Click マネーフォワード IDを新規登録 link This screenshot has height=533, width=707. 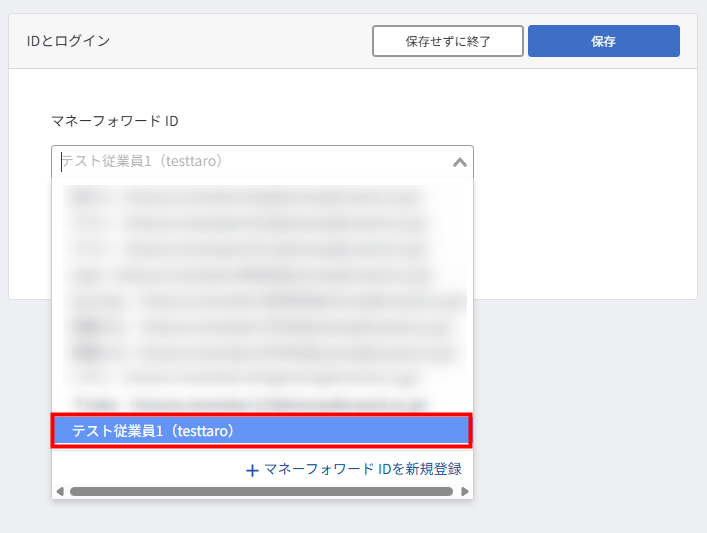coord(354,469)
